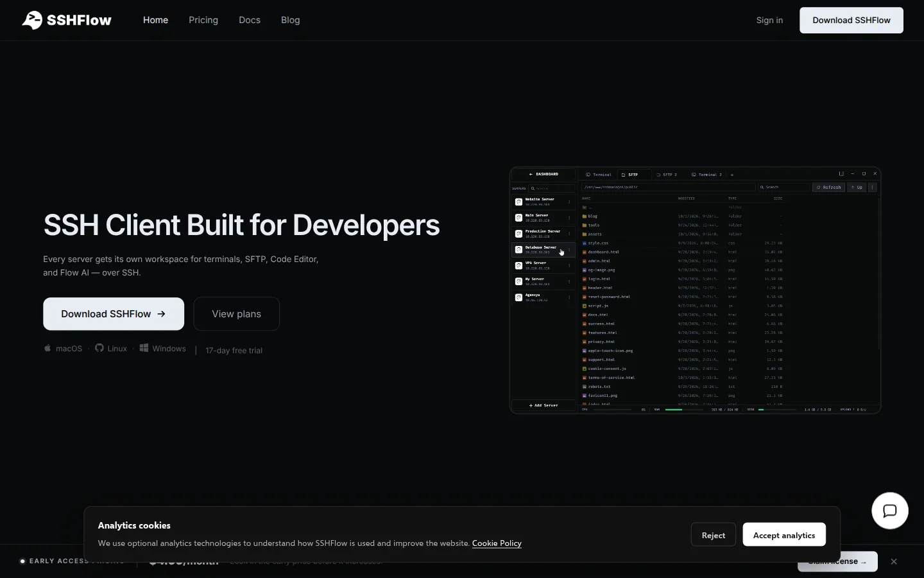Viewport: 924px width, 578px height.
Task: Click the hero Download SSHFlow arrow button
Action: coord(114,314)
